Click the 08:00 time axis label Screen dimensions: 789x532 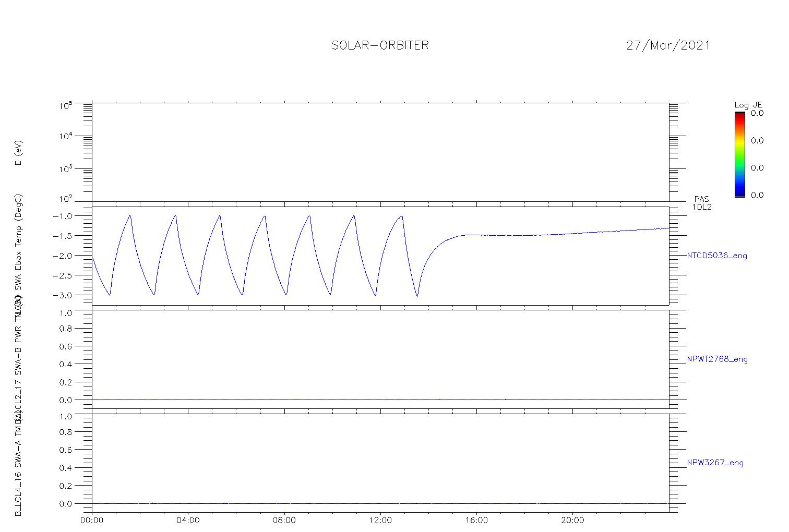pyautogui.click(x=284, y=520)
